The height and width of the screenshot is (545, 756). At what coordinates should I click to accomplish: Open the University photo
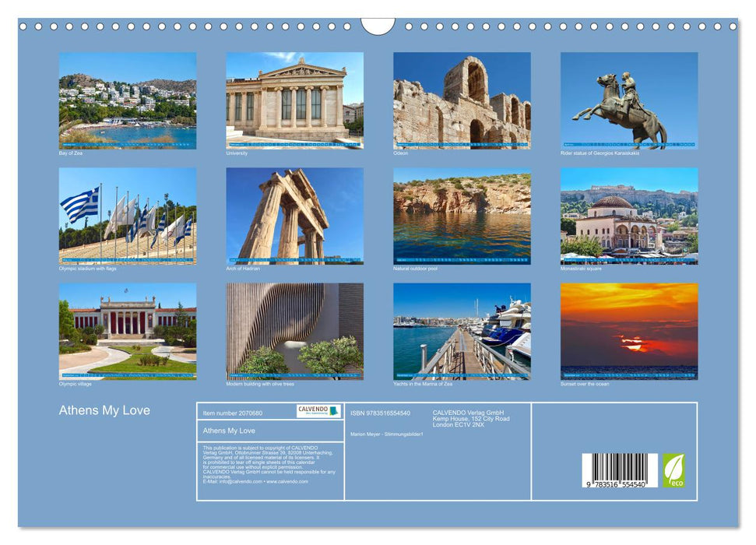(292, 101)
